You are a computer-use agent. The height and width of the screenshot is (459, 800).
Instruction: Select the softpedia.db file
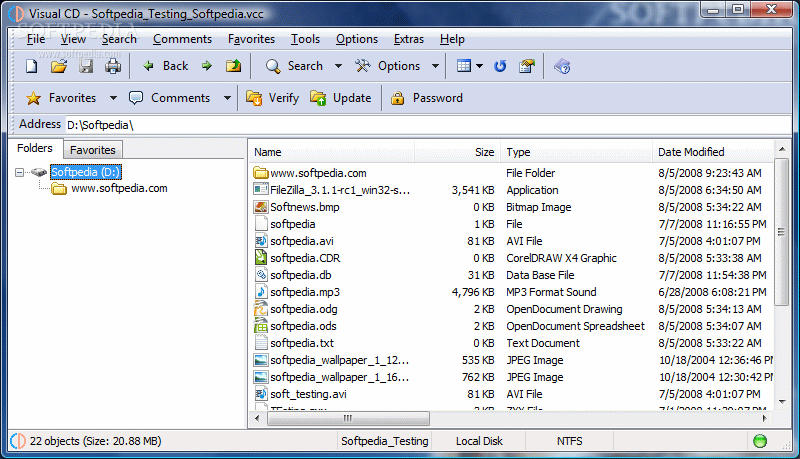pyautogui.click(x=301, y=275)
